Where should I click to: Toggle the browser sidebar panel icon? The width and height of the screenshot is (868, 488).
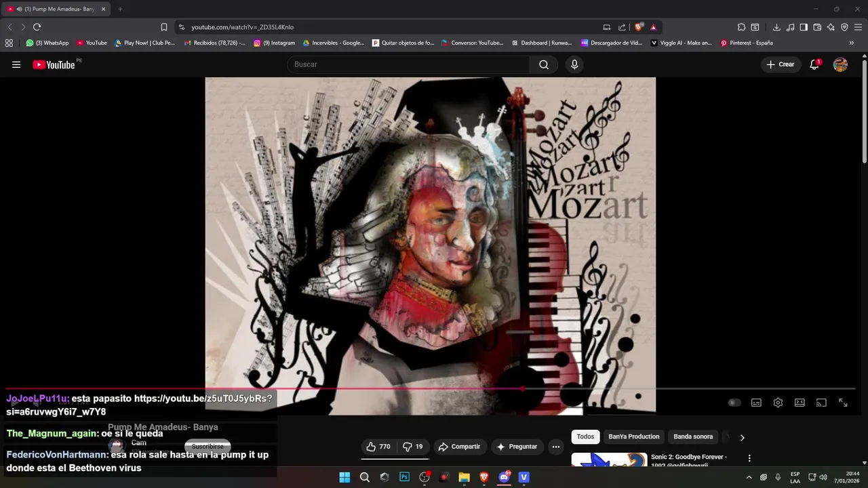coord(804,27)
